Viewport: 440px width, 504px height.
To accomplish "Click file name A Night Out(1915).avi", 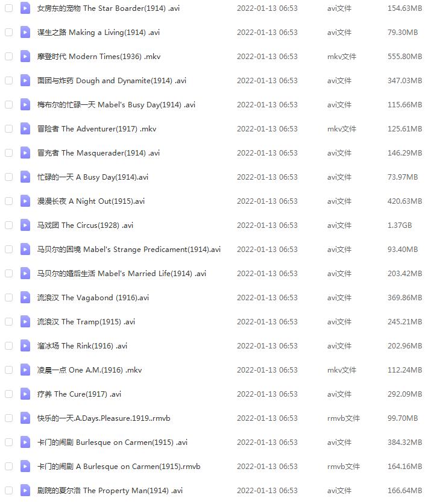I will point(91,201).
